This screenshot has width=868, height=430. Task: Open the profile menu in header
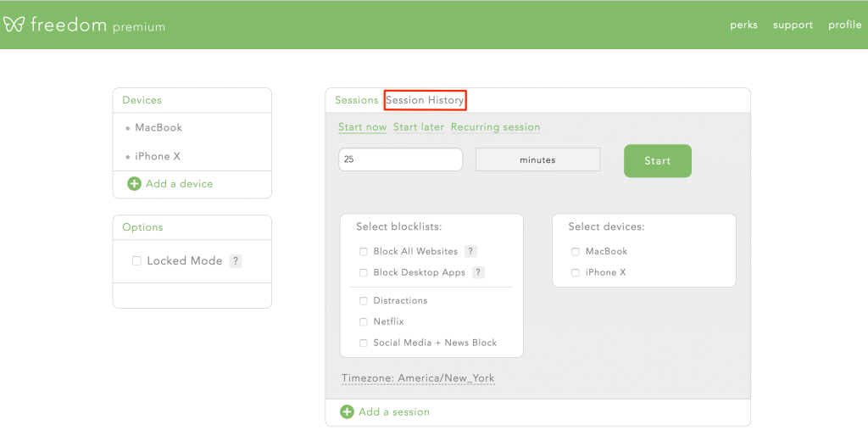(x=845, y=25)
